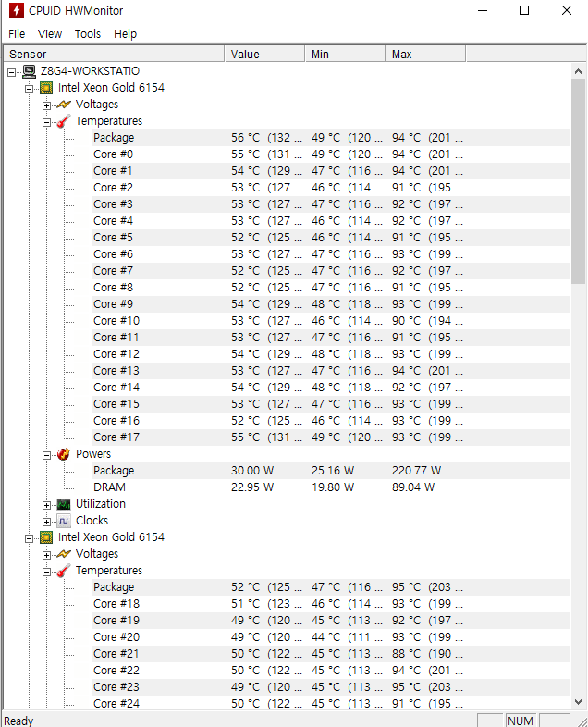Click the second Intel Xeon Gold 6154 chip icon
Viewport: 588px width, 727px height.
point(46,537)
